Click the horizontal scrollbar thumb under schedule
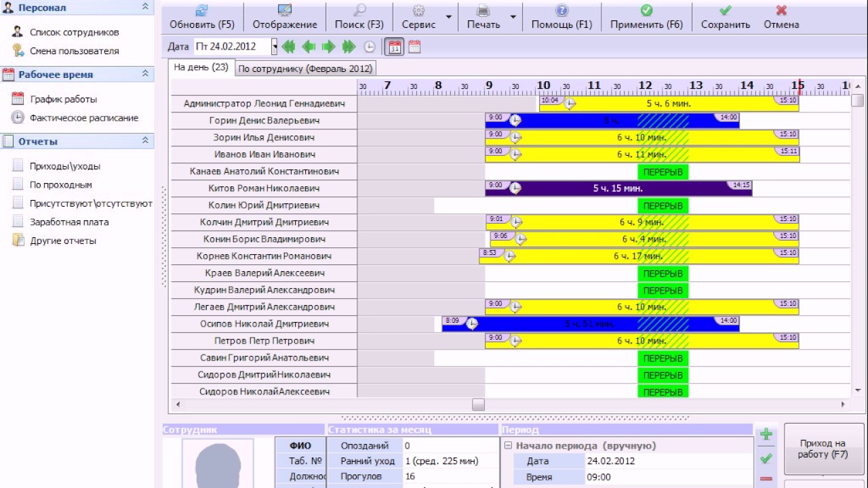 pyautogui.click(x=479, y=405)
